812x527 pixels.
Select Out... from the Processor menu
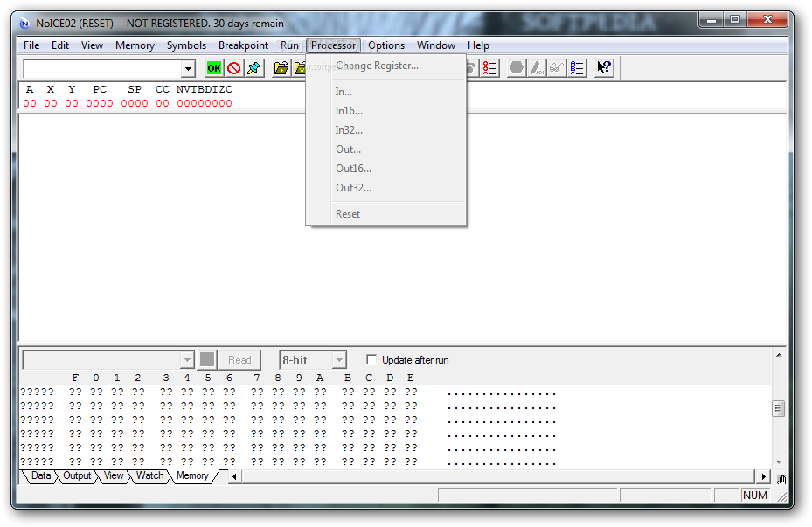[385, 149]
